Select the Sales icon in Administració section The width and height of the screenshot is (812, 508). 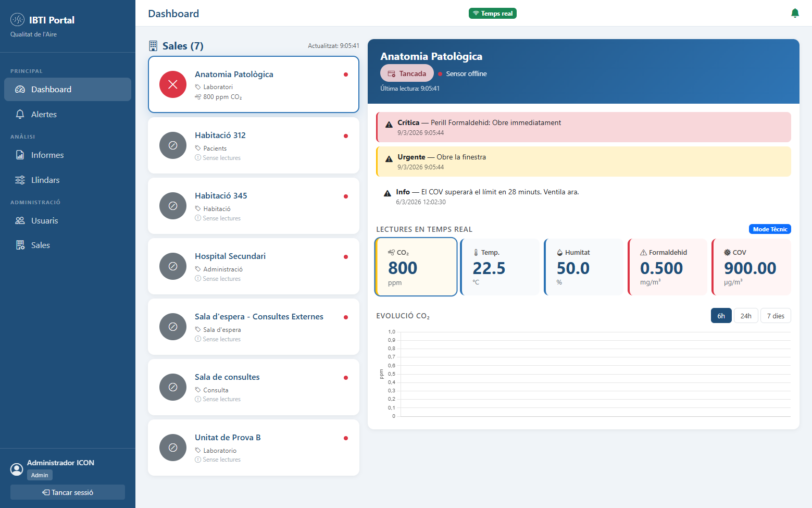tap(20, 245)
